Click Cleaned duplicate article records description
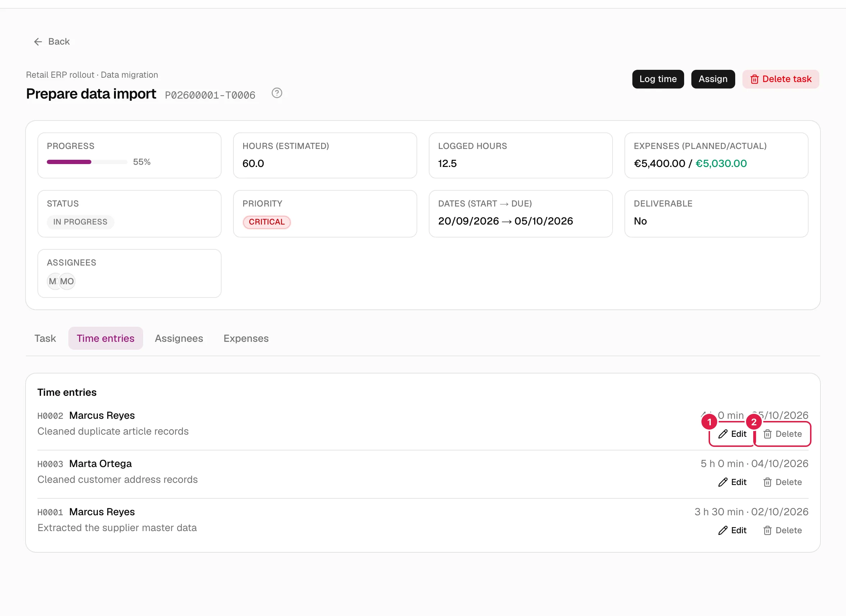This screenshot has width=846, height=616. (x=113, y=431)
